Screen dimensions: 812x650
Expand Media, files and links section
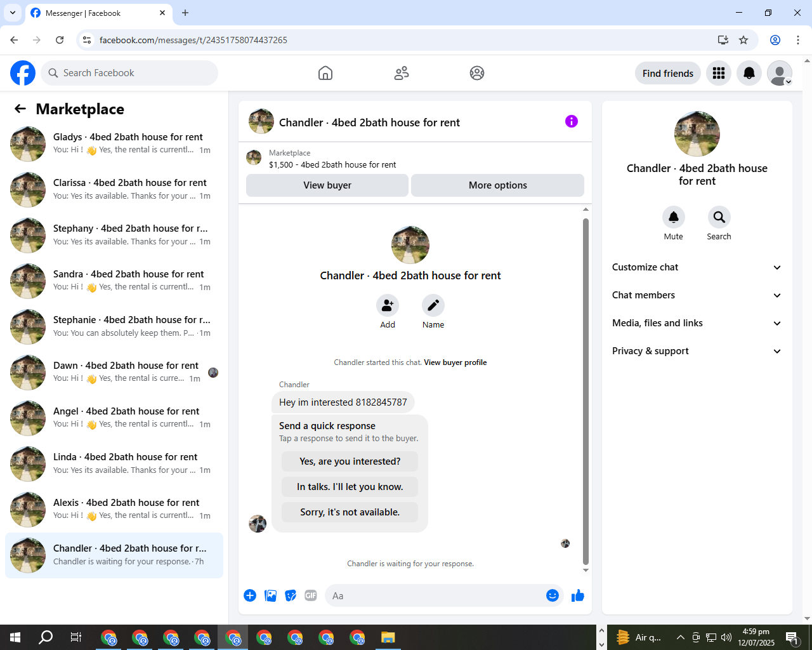697,323
